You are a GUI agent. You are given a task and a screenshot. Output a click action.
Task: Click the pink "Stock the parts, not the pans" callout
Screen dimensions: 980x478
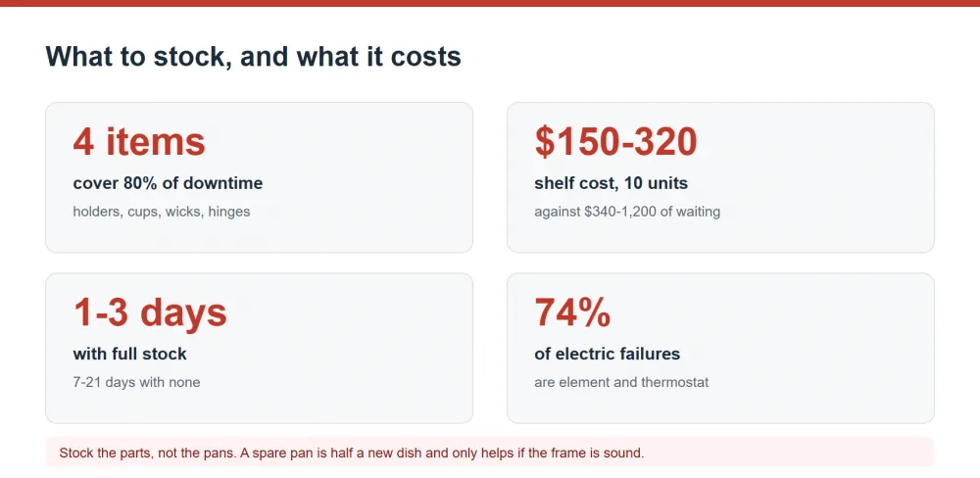(x=490, y=453)
